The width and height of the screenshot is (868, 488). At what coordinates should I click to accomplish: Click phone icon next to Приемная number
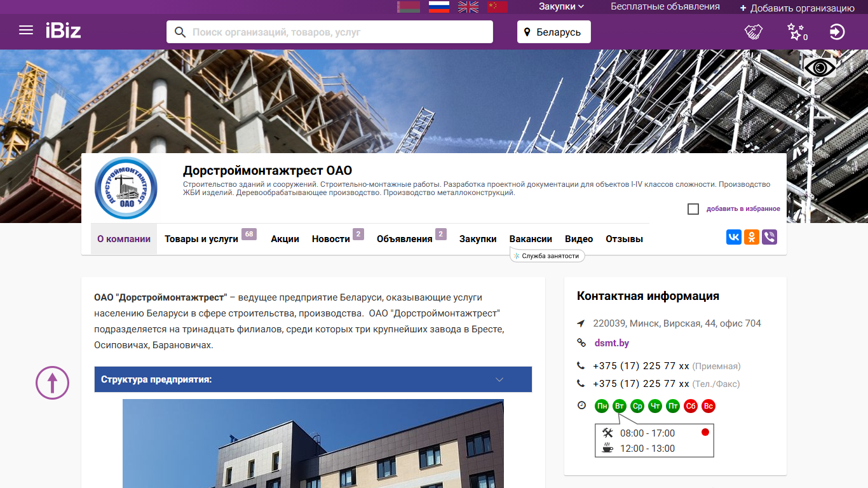(581, 366)
